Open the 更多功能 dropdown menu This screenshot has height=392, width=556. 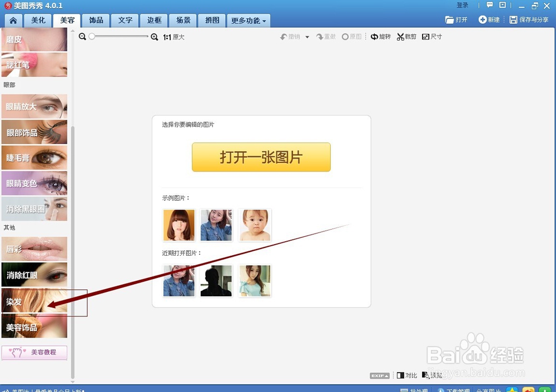click(249, 19)
